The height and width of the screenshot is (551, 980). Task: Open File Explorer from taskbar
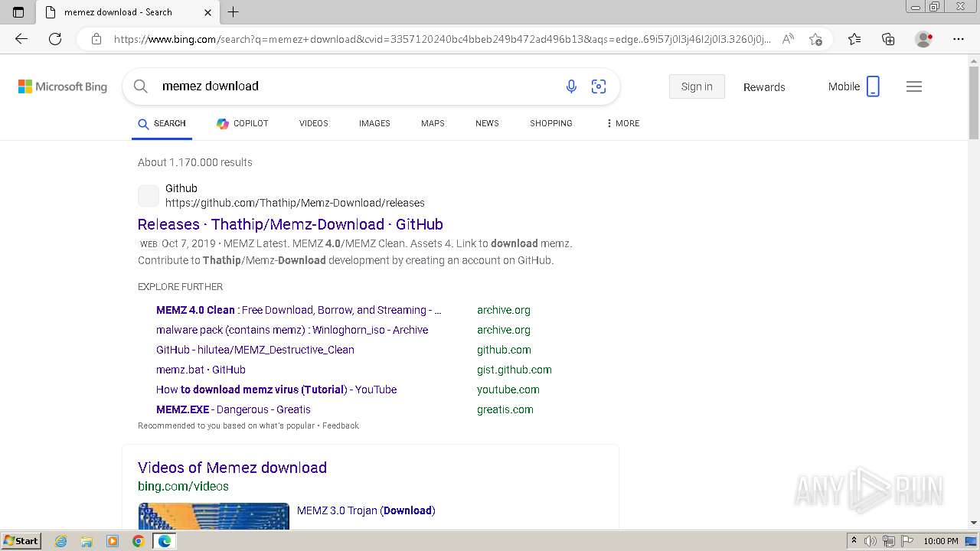(x=87, y=541)
